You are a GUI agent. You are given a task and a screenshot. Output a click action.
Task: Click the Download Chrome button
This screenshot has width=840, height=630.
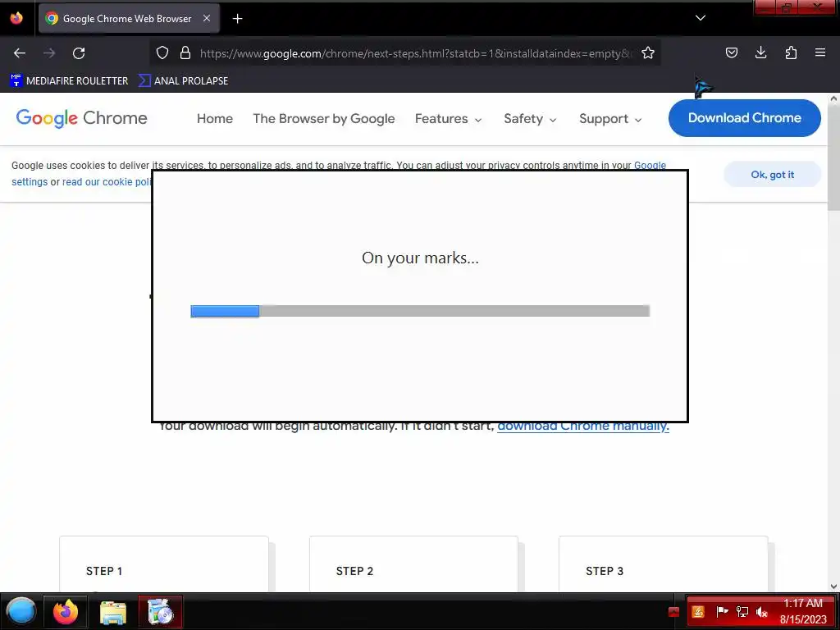pos(745,118)
